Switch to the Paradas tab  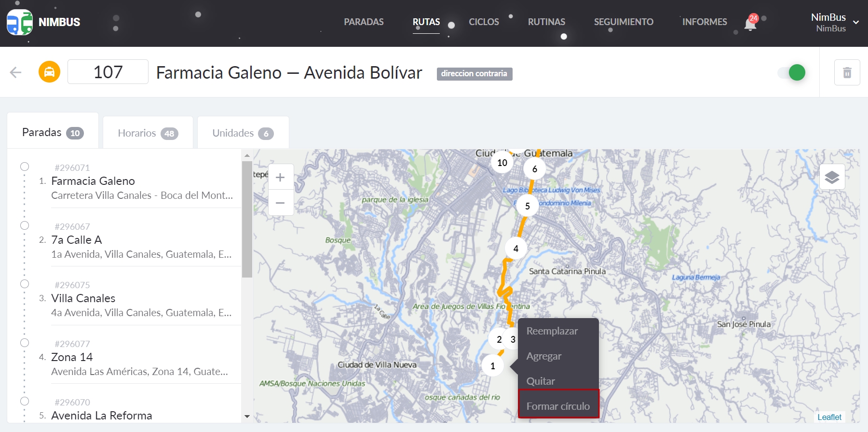coord(53,132)
